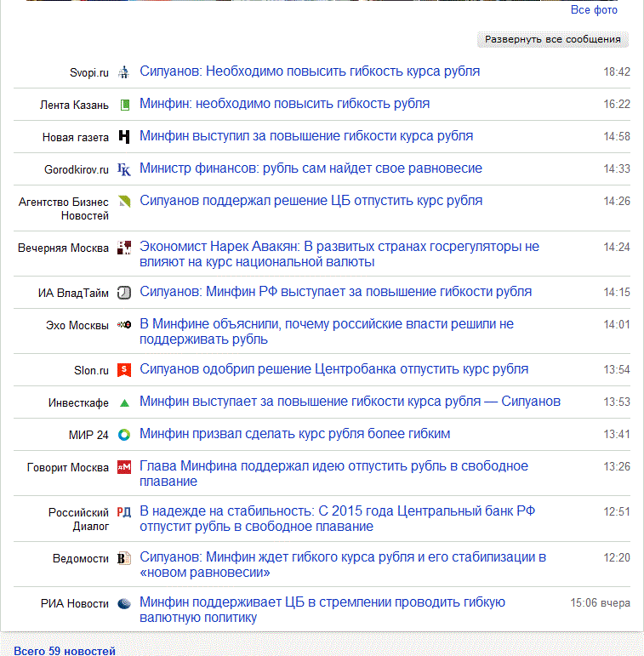Click the Вечерняя Москва source name

click(x=63, y=248)
